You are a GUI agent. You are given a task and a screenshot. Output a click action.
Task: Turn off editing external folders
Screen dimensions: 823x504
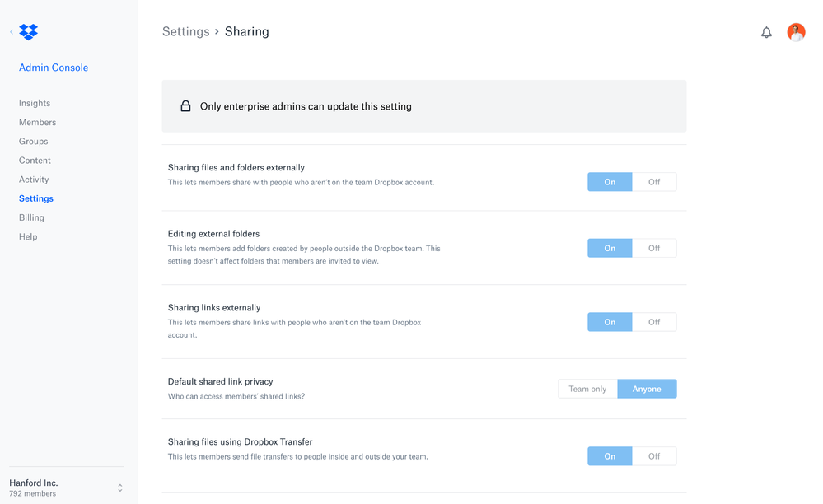[654, 248]
